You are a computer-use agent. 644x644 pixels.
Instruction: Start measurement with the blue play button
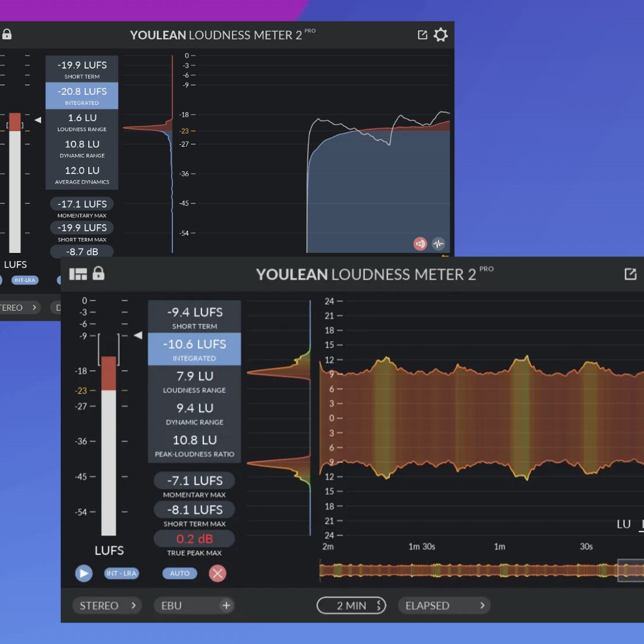[84, 573]
